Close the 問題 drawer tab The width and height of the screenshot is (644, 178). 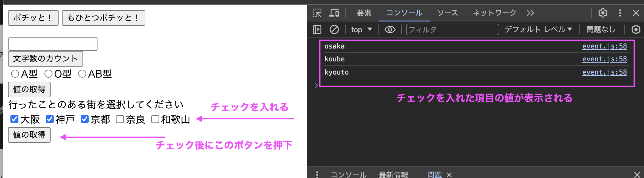[449, 175]
